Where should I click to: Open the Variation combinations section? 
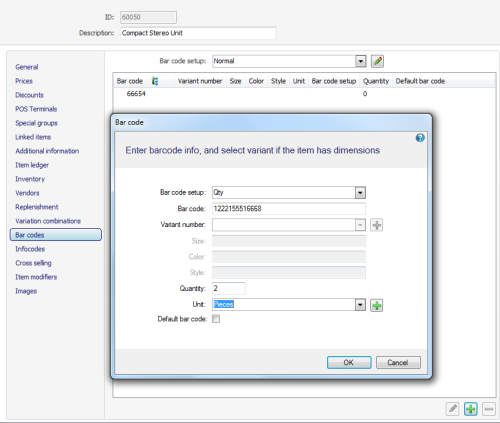tap(48, 221)
